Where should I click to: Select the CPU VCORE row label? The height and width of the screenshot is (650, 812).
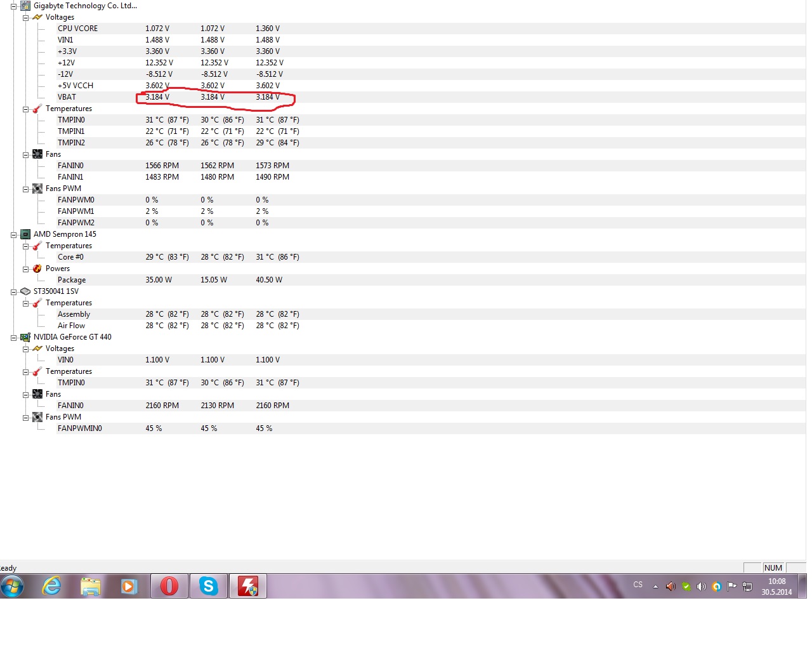pos(77,29)
